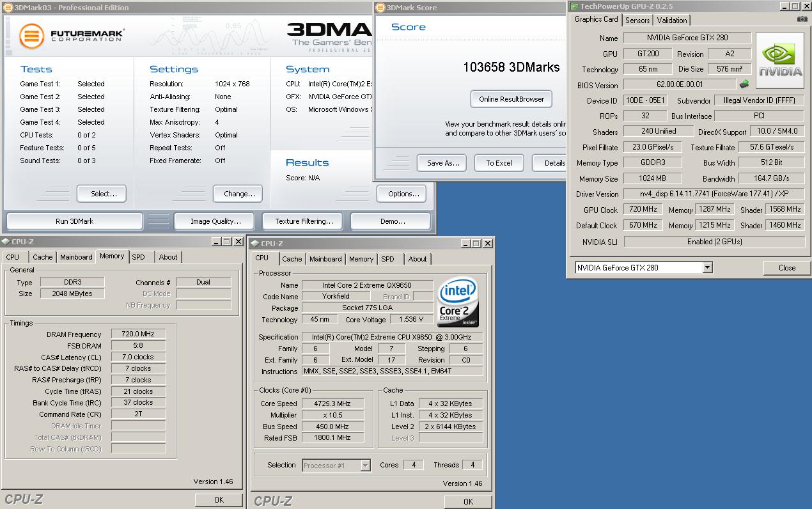Viewport: 812px width, 509px height.
Task: Click the Resolution 1024 x 768 setting text
Action: pos(232,84)
